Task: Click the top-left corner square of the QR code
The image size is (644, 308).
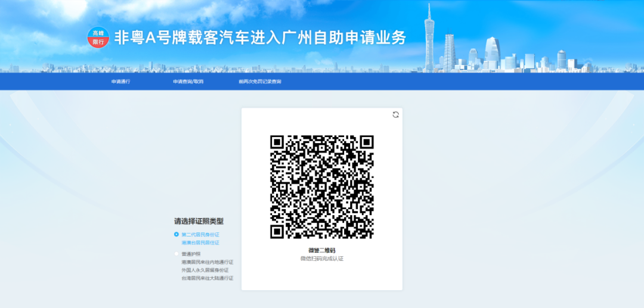Action: pos(277,142)
